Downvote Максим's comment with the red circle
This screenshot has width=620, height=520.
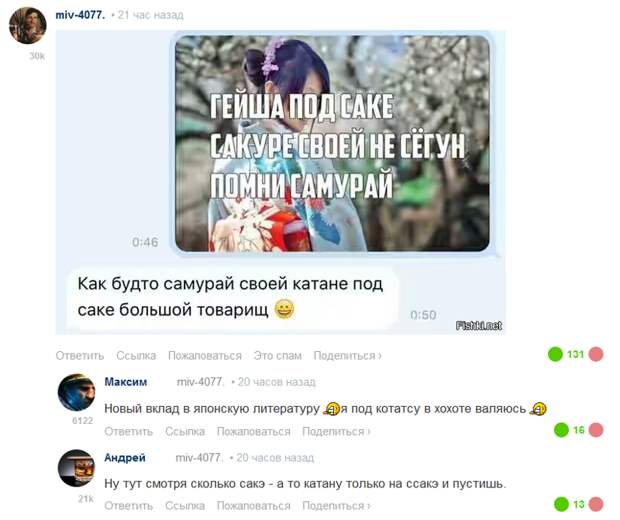[596, 430]
